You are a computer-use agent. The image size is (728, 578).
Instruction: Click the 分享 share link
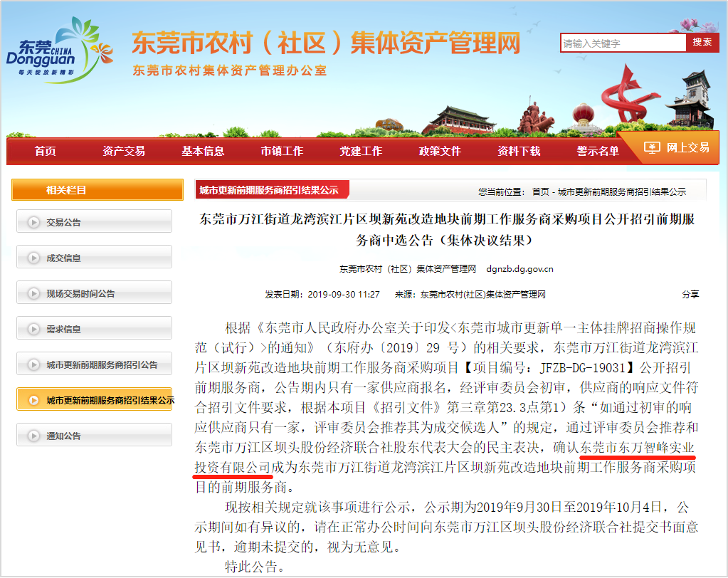[x=690, y=294]
